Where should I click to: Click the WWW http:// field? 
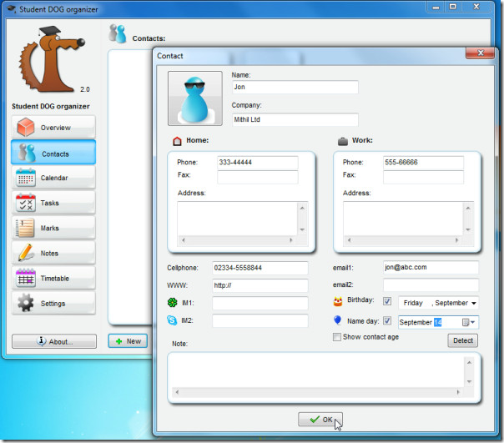point(260,285)
